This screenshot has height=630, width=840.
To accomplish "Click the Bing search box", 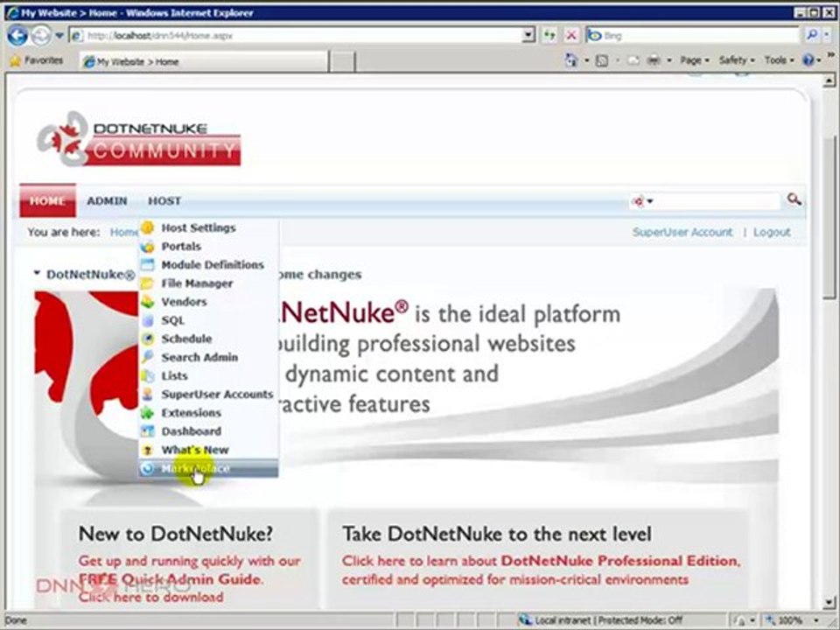I will click(x=694, y=36).
